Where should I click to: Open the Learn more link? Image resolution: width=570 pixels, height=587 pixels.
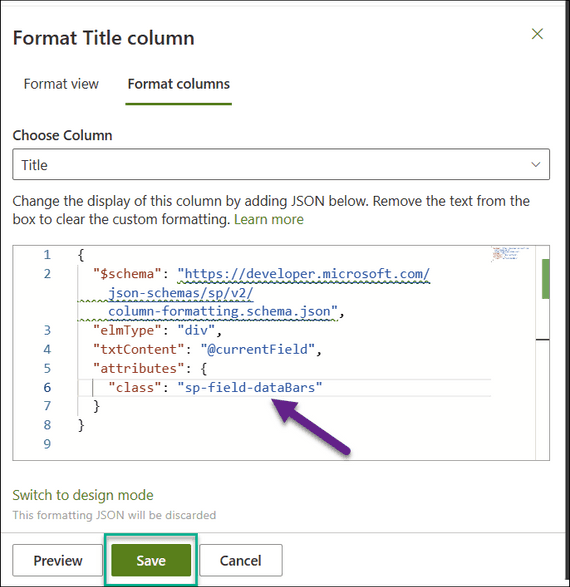point(269,219)
